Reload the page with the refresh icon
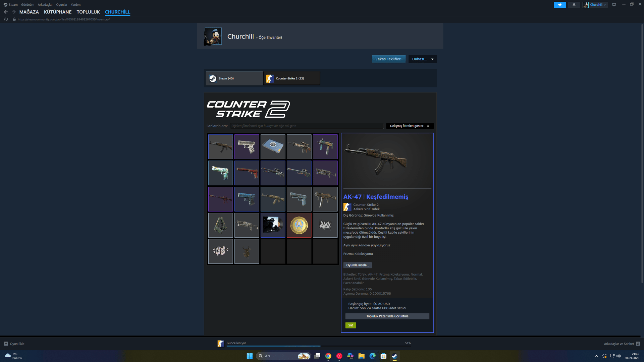Viewport: 644px width, 362px height. (6, 19)
